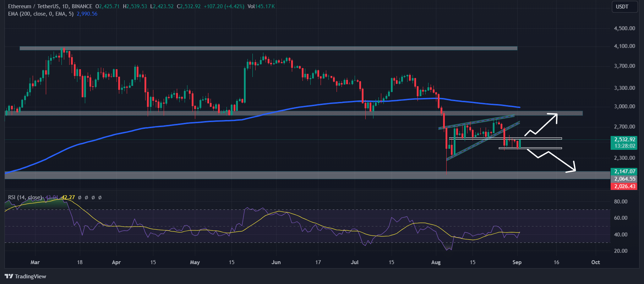Click the low price L2,423.52
Image resolution: width=644 pixels, height=284 pixels.
tap(162, 6)
